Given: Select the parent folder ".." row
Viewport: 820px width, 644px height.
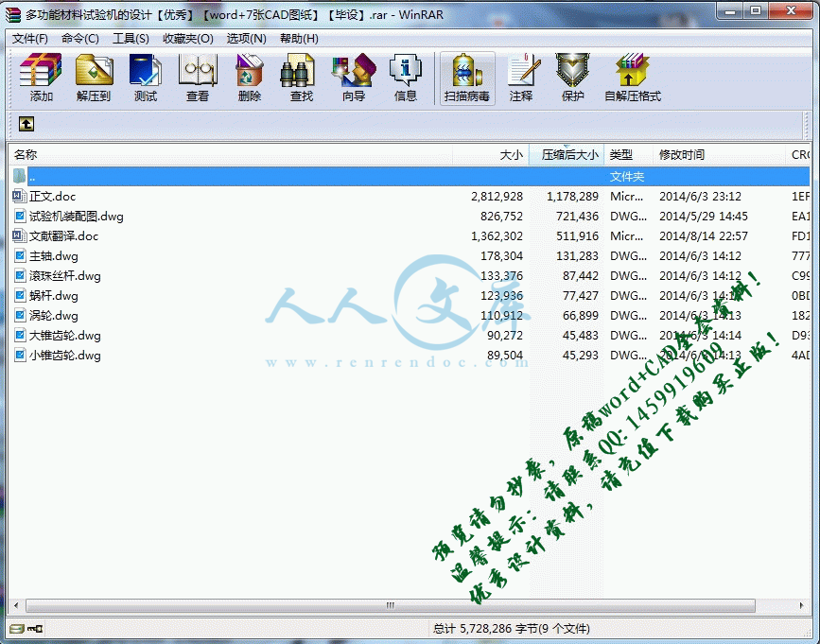Looking at the screenshot, I should pos(32,177).
